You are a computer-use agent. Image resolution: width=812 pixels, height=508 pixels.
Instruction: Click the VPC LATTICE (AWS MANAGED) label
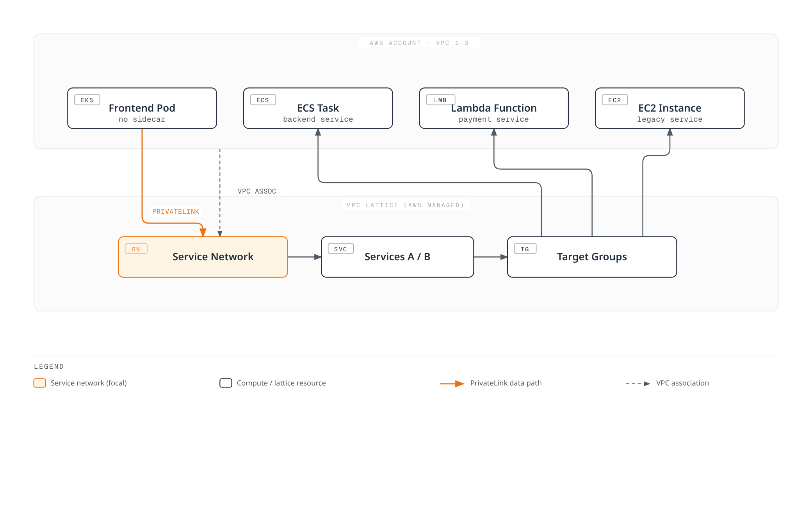406,205
